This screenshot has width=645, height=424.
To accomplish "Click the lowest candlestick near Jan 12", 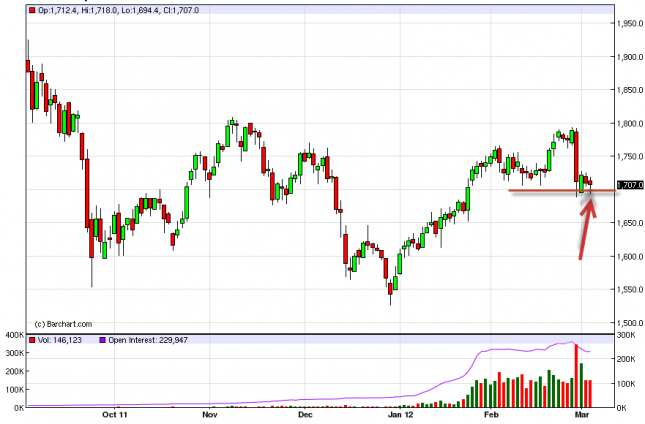I will tap(390, 288).
